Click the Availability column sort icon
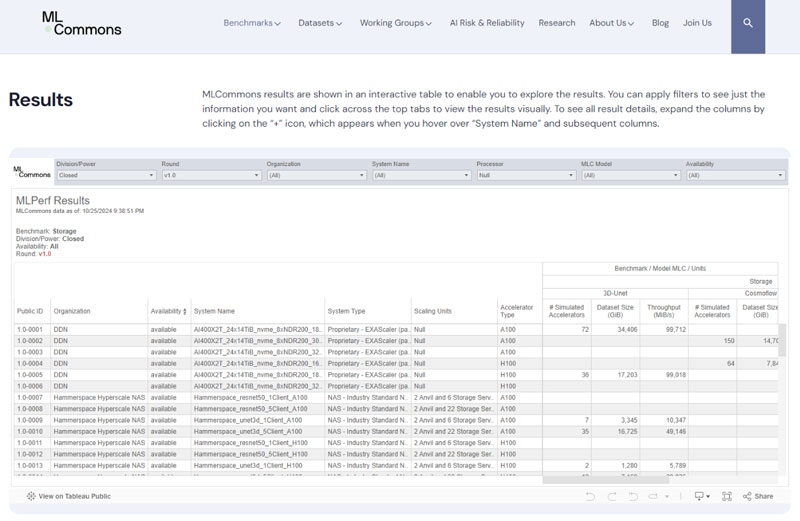 [x=184, y=311]
